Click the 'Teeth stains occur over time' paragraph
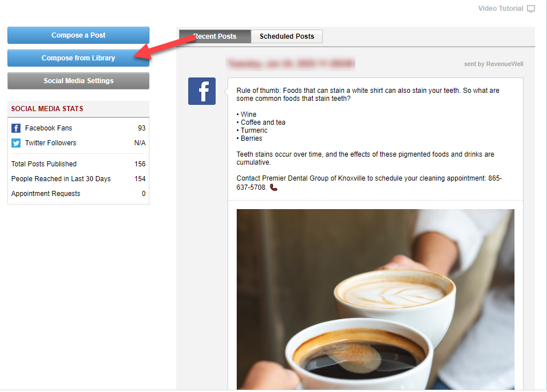This screenshot has width=547, height=392. [x=365, y=158]
